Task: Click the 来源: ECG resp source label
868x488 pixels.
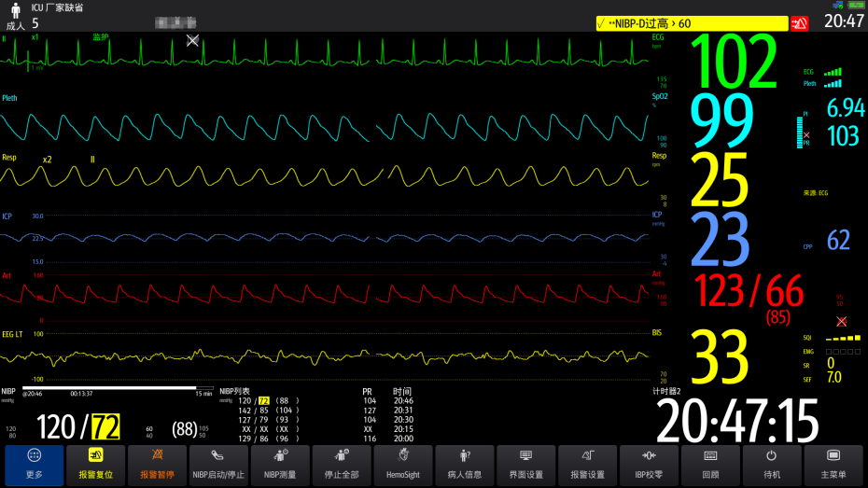Action: pyautogui.click(x=816, y=193)
